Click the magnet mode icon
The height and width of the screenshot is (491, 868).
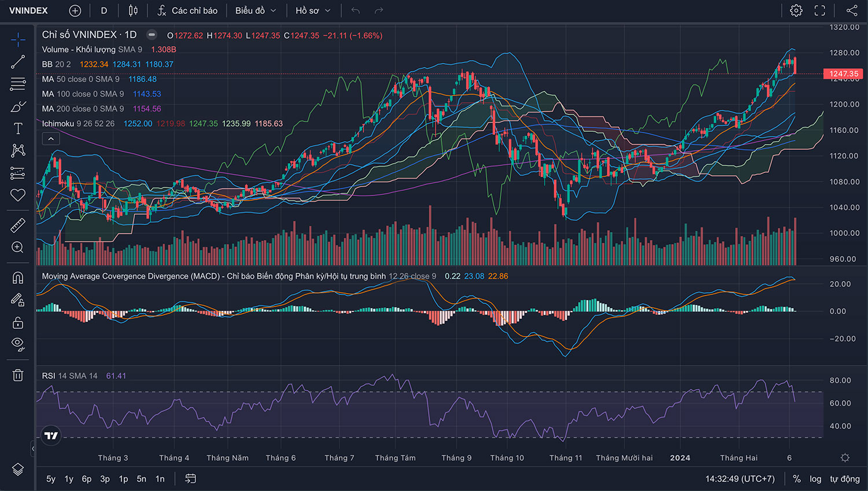tap(18, 278)
